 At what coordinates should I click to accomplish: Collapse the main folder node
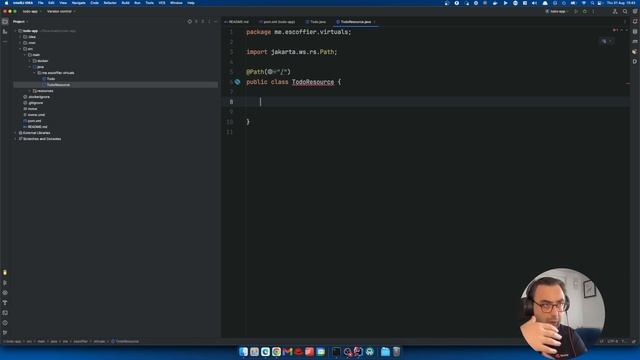coord(25,55)
